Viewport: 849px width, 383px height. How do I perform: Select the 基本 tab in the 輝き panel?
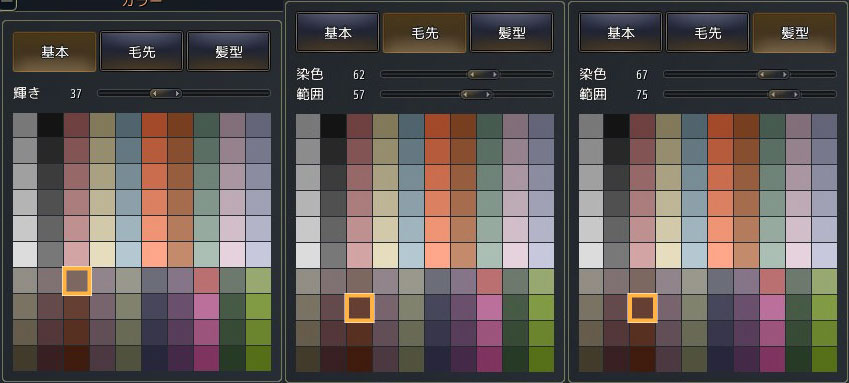click(x=54, y=52)
